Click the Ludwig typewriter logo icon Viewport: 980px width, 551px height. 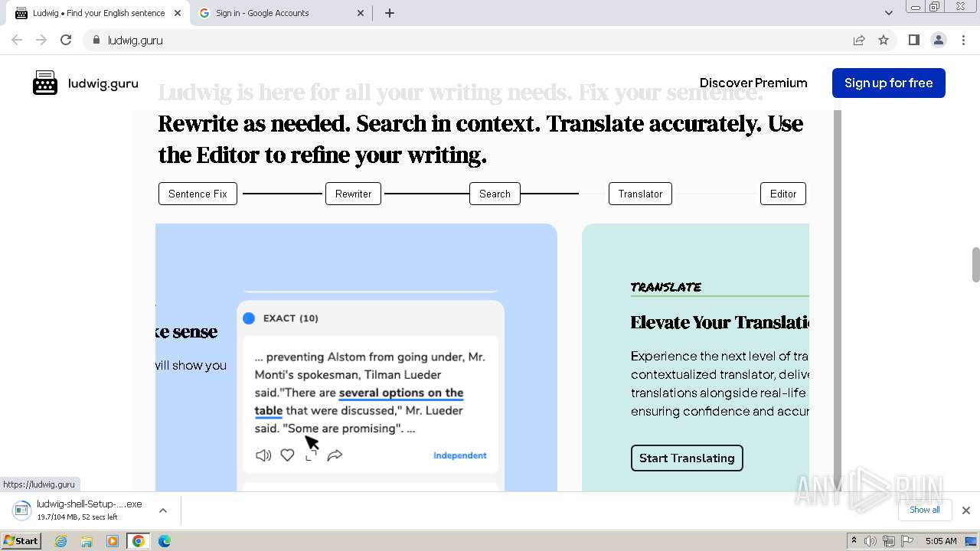click(x=45, y=83)
